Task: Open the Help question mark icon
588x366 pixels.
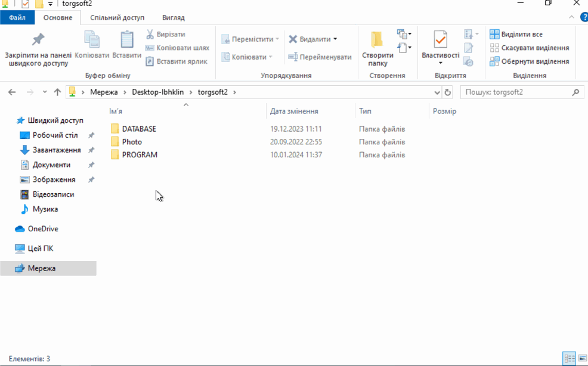Action: pos(583,17)
